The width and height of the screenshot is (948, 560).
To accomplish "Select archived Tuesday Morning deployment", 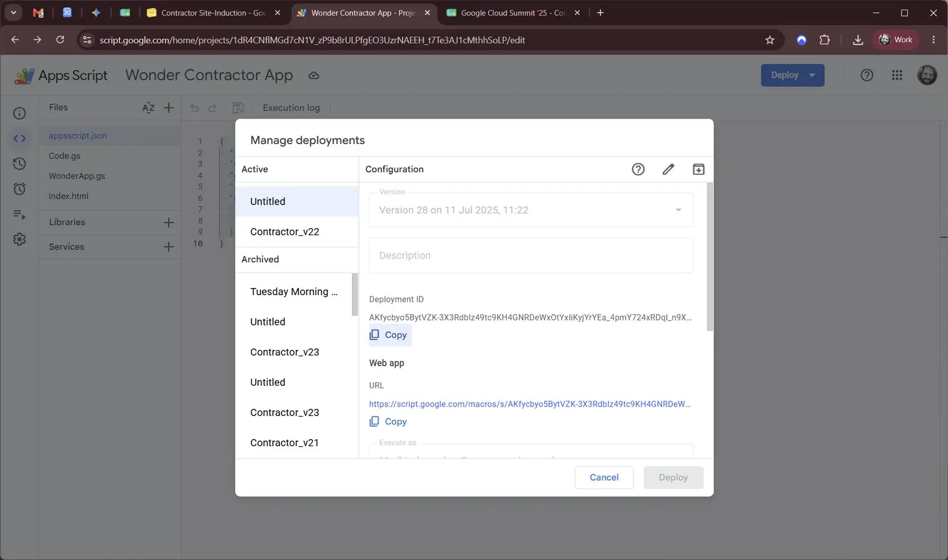I will (294, 292).
